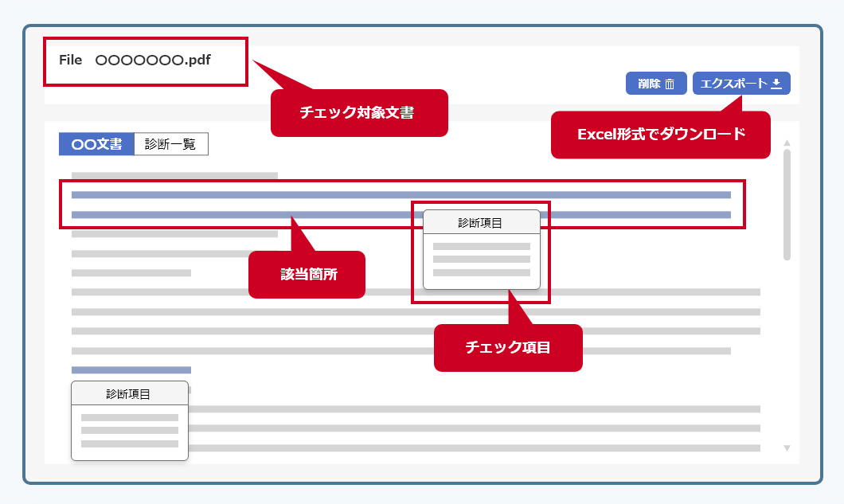Select the エクスポート export button
844x504 pixels.
coord(740,83)
